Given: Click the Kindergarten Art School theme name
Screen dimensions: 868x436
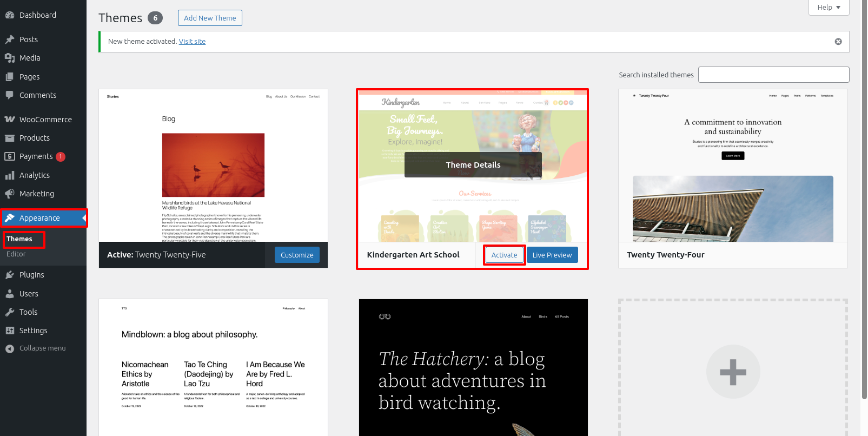Looking at the screenshot, I should pos(413,255).
